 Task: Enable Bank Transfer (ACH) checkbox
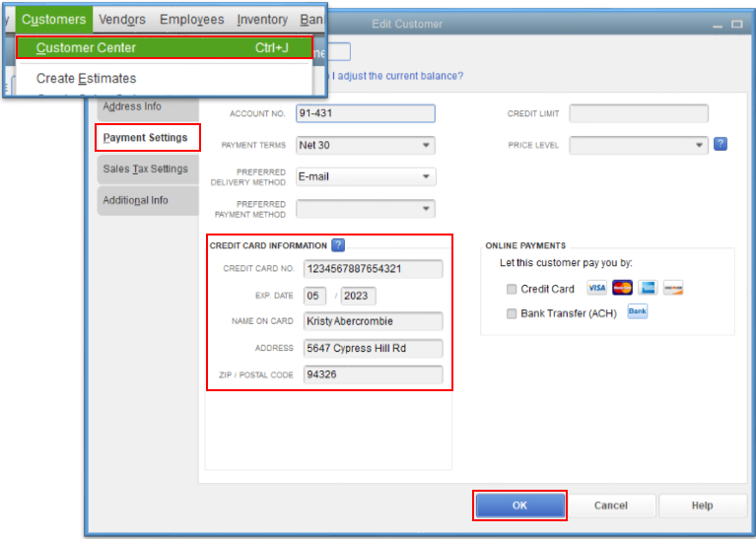point(512,314)
